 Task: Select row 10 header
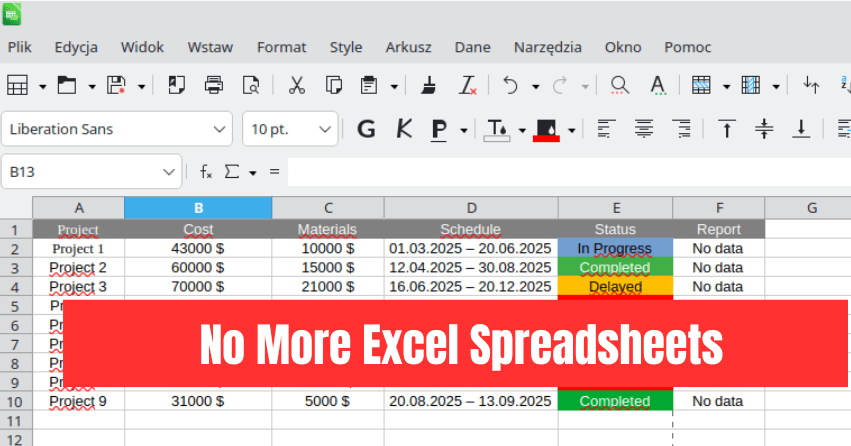tap(16, 401)
